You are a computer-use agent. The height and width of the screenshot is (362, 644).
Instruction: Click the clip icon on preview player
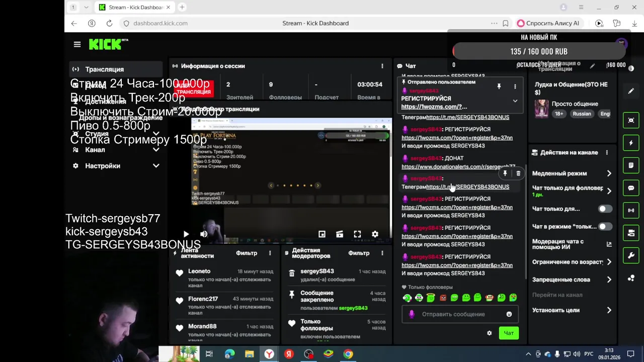340,234
